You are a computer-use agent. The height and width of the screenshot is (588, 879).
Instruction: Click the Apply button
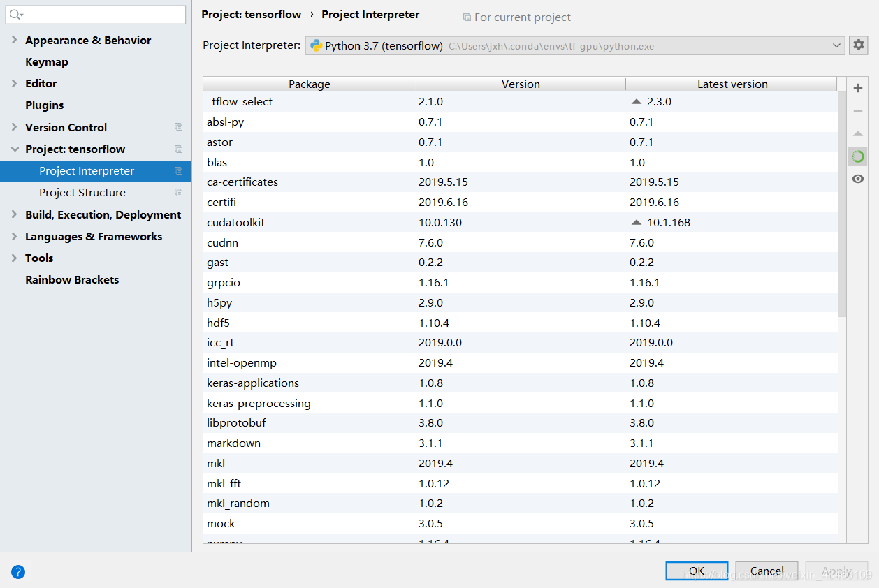point(836,571)
